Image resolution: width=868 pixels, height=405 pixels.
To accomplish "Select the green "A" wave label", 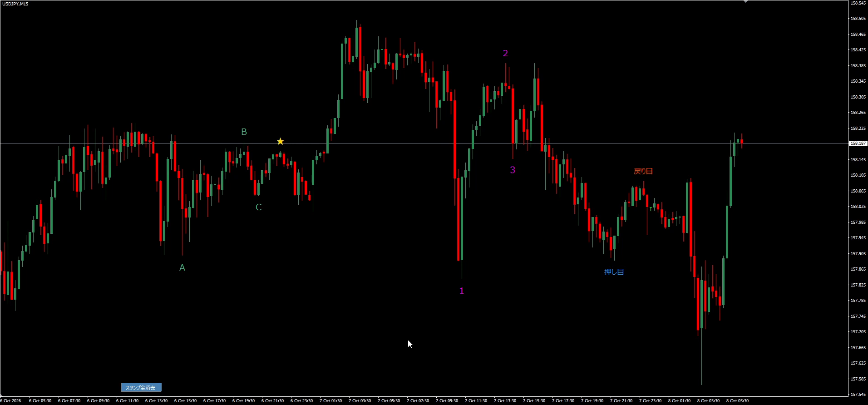I will tap(182, 268).
